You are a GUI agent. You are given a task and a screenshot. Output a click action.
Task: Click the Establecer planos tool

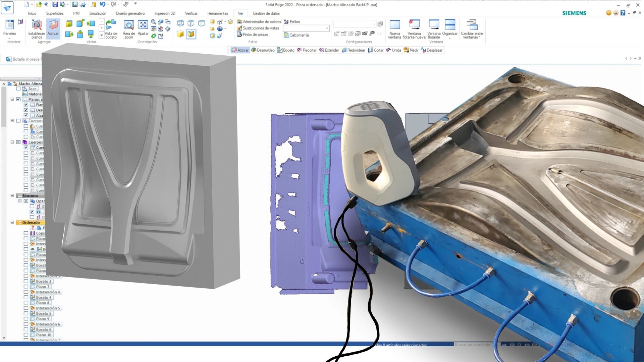pyautogui.click(x=37, y=29)
